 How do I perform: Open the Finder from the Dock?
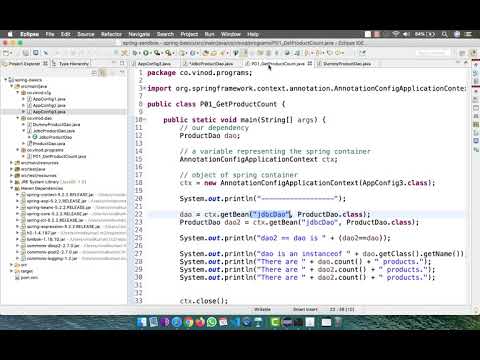(142, 322)
